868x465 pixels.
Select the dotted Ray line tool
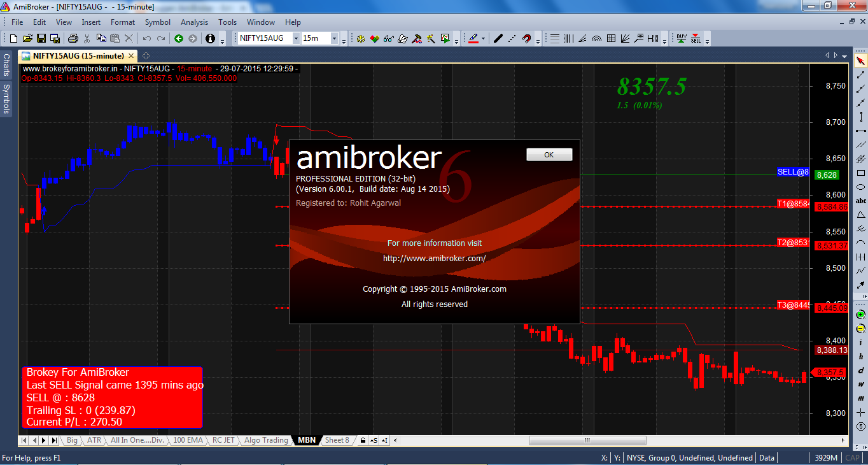point(512,39)
